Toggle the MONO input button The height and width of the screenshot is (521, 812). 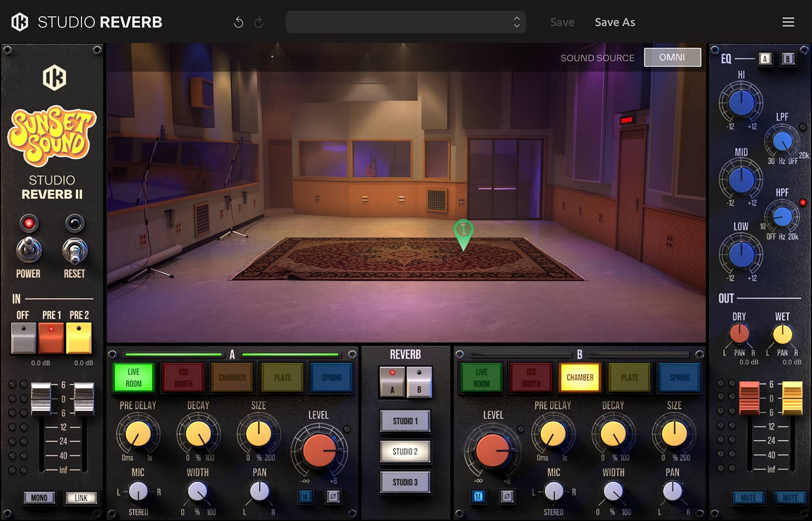39,498
